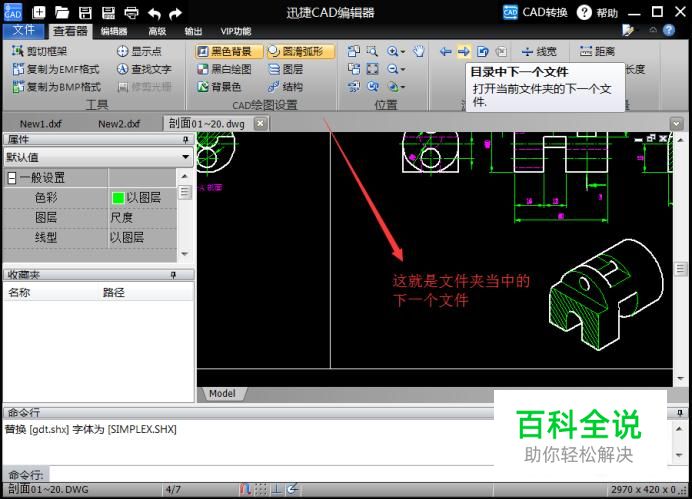Viewport: 692px width, 499px height.
Task: Save the drawing with the floppy icon
Action: (85, 12)
